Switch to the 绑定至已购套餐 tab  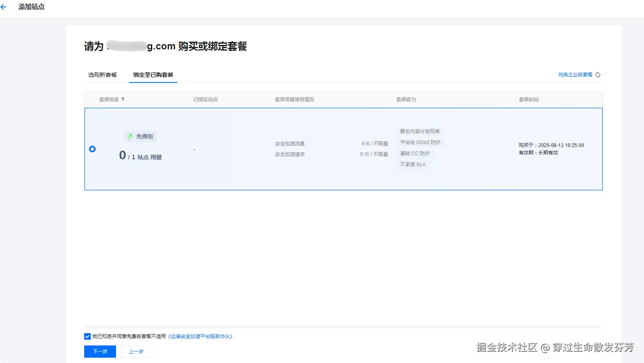click(x=153, y=75)
